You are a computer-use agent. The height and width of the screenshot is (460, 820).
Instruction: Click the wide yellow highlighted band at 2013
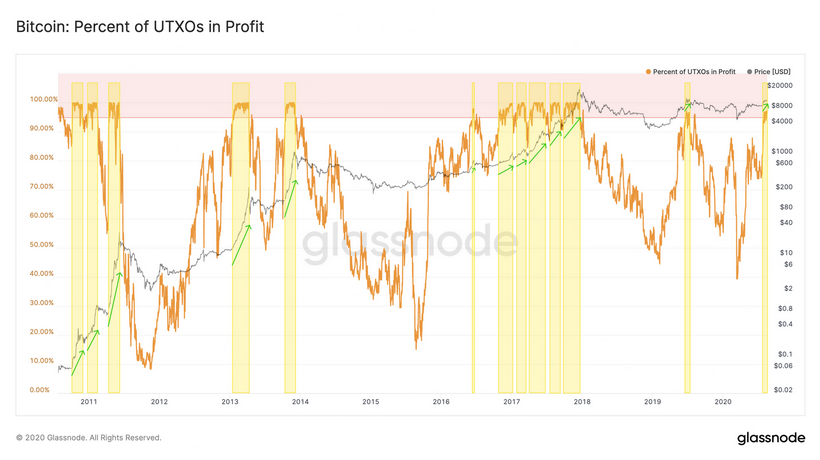tap(241, 300)
